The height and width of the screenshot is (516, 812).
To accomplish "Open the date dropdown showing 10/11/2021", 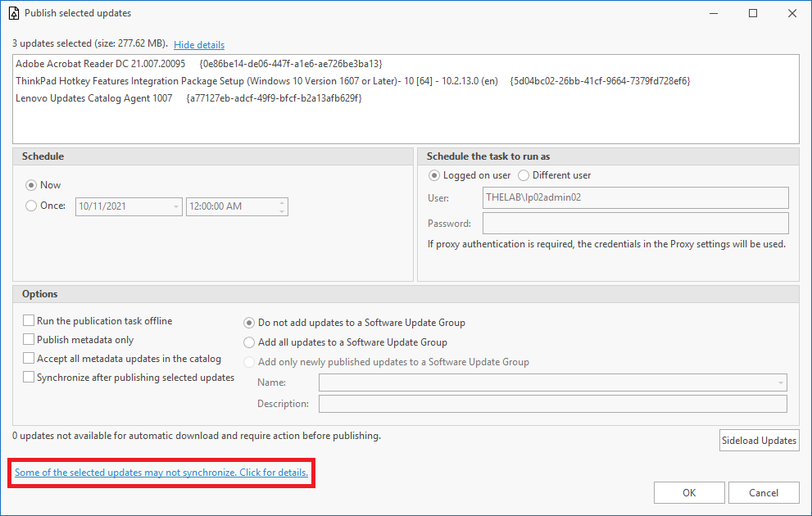I will (176, 206).
